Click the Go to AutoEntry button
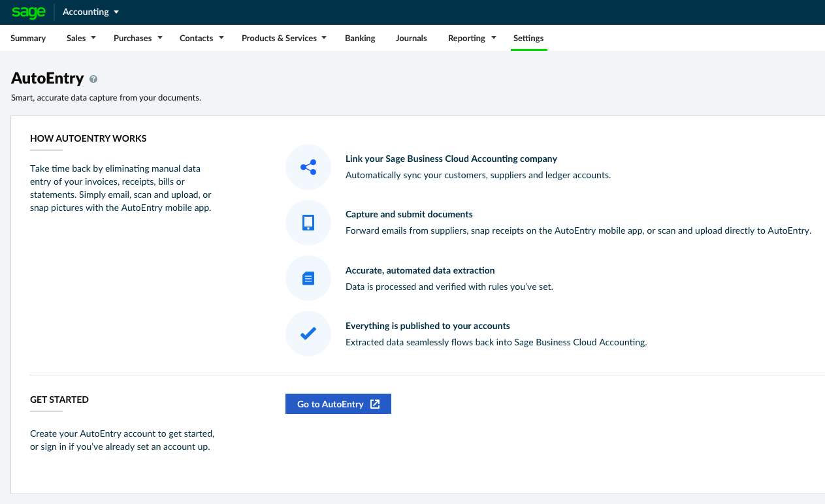The width and height of the screenshot is (825, 504). click(338, 403)
